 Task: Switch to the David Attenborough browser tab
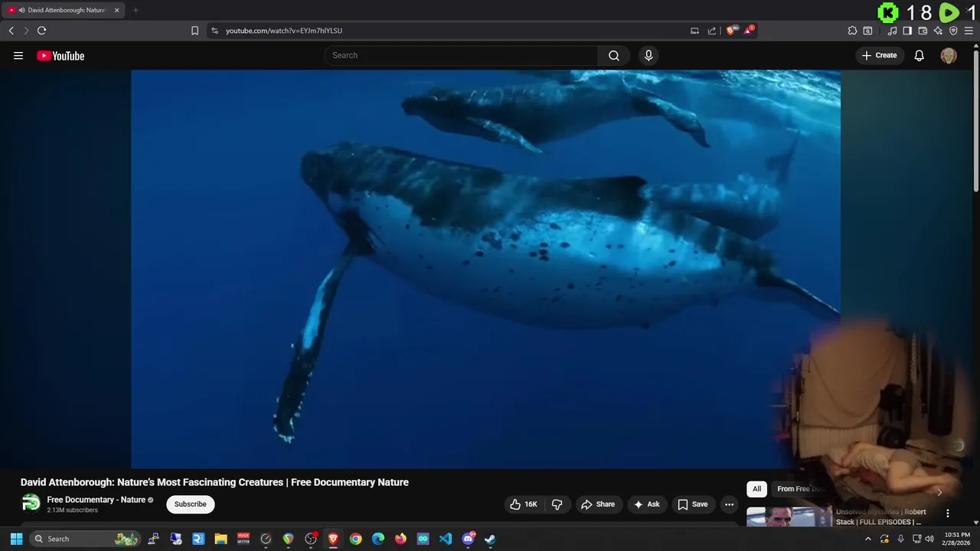click(64, 10)
